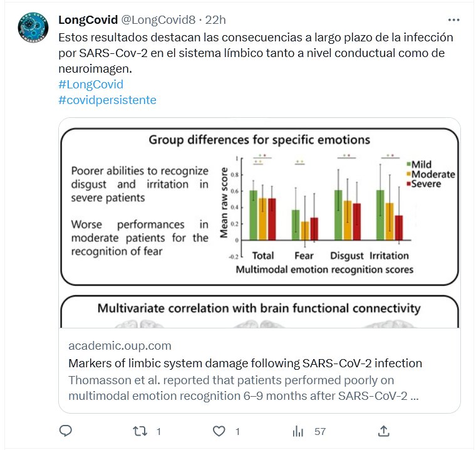This screenshot has height=450, width=476.
Task: View tweet analytics bar chart icon
Action: [299, 431]
